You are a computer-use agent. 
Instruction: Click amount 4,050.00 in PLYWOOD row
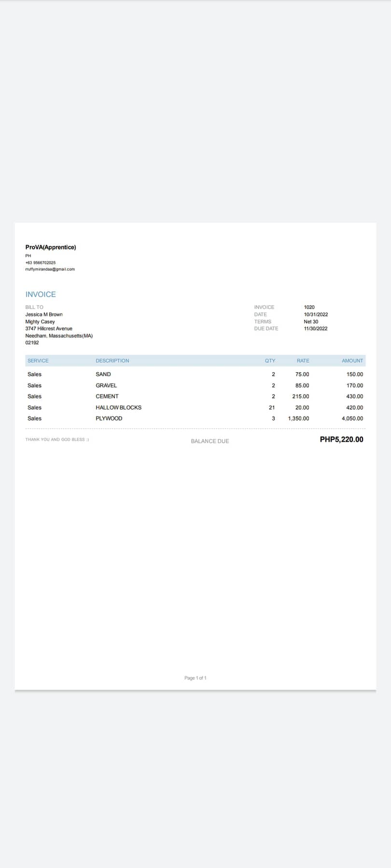(352, 419)
